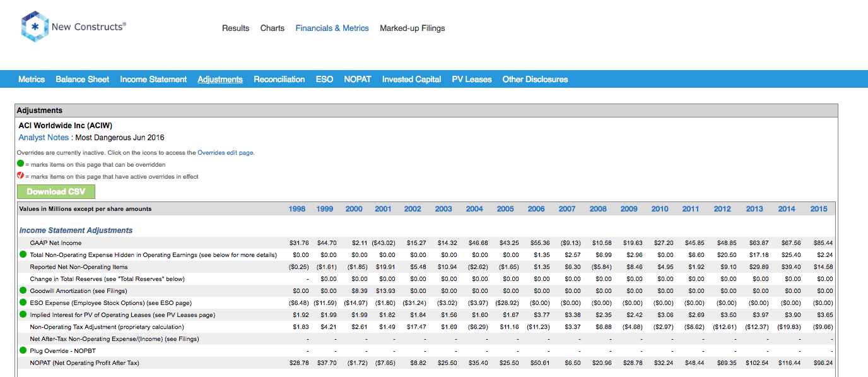Screen dimensions: 868x377
Task: Click green override dot for Plug Override - NOPBT
Action: coord(23,351)
